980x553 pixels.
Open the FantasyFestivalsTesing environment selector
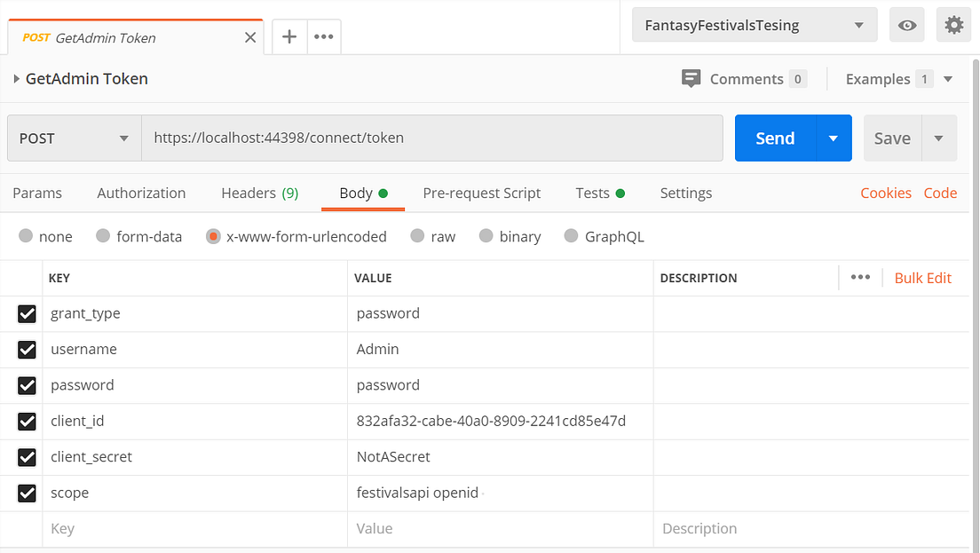point(754,24)
